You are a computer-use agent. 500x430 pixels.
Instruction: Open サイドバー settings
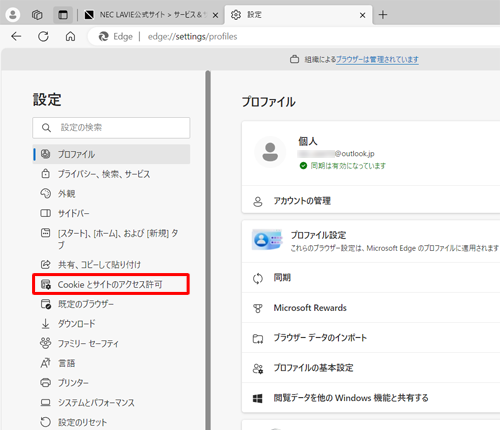(111, 213)
